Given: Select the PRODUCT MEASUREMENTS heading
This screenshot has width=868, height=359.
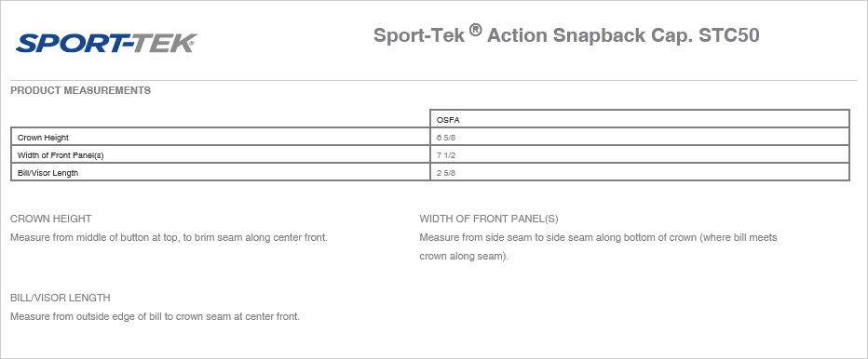Looking at the screenshot, I should [x=80, y=91].
